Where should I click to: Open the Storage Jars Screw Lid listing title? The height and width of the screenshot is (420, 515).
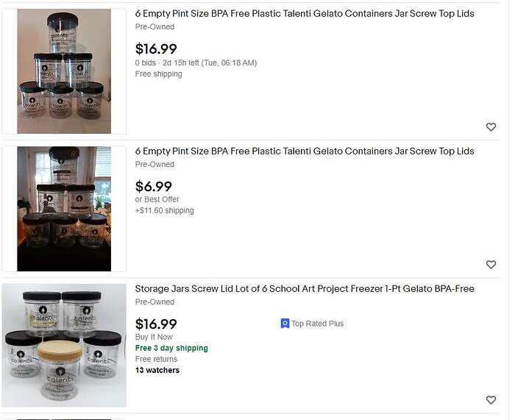coord(305,289)
